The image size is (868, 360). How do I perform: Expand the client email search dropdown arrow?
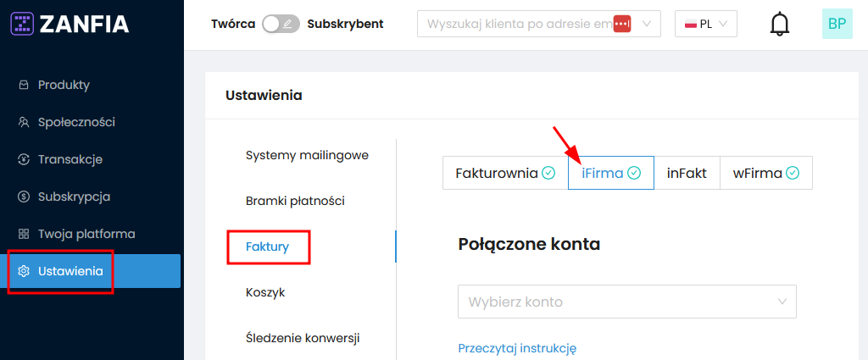[x=648, y=24]
